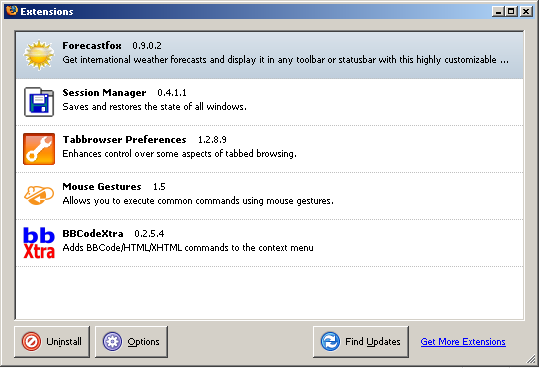Click the 'Get international weather forecasts' description
The height and width of the screenshot is (368, 539).
[x=285, y=60]
